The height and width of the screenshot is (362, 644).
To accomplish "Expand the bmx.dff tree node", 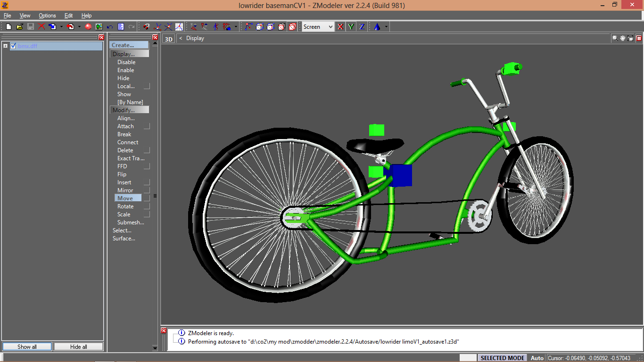I will (x=5, y=46).
